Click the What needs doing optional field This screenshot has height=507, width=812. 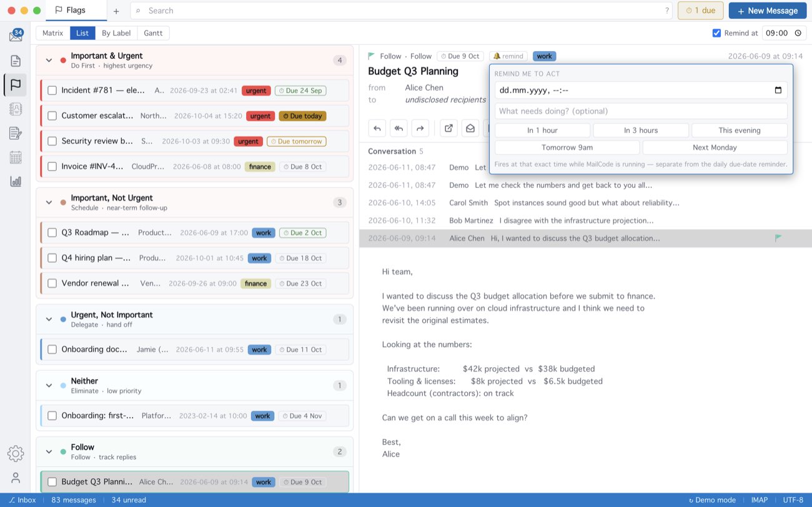[x=641, y=111]
